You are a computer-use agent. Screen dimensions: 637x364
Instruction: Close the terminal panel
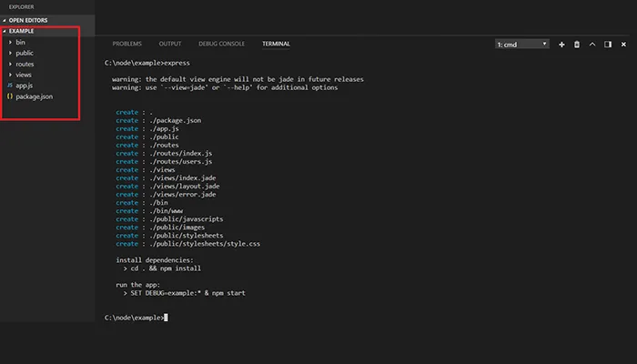tap(623, 45)
